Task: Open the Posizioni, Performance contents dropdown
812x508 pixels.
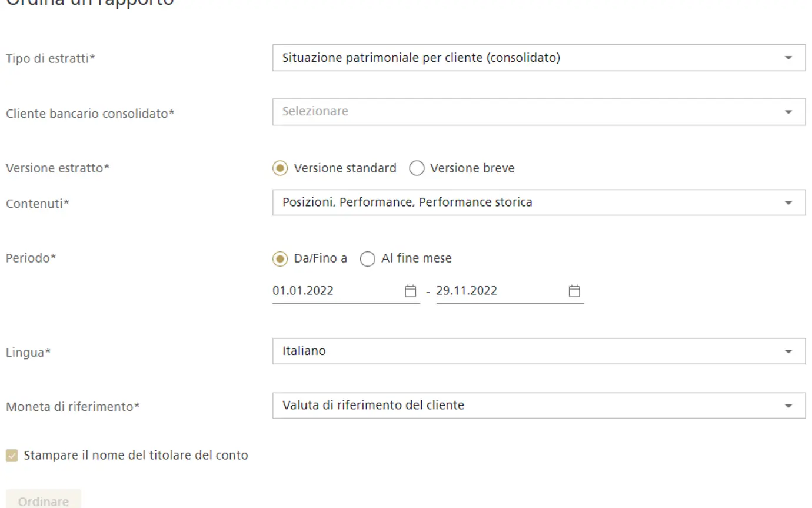Action: tap(530, 202)
